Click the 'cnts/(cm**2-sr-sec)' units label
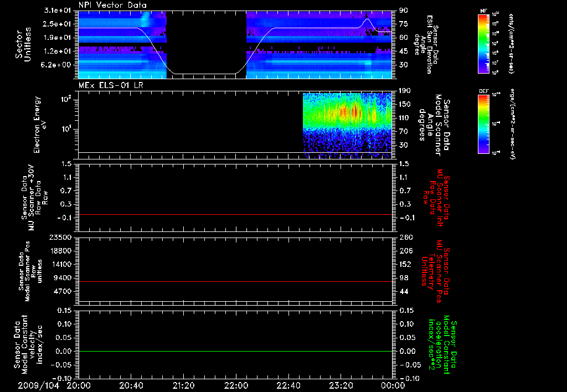Image resolution: width=567 pixels, height=392 pixels. (x=511, y=44)
